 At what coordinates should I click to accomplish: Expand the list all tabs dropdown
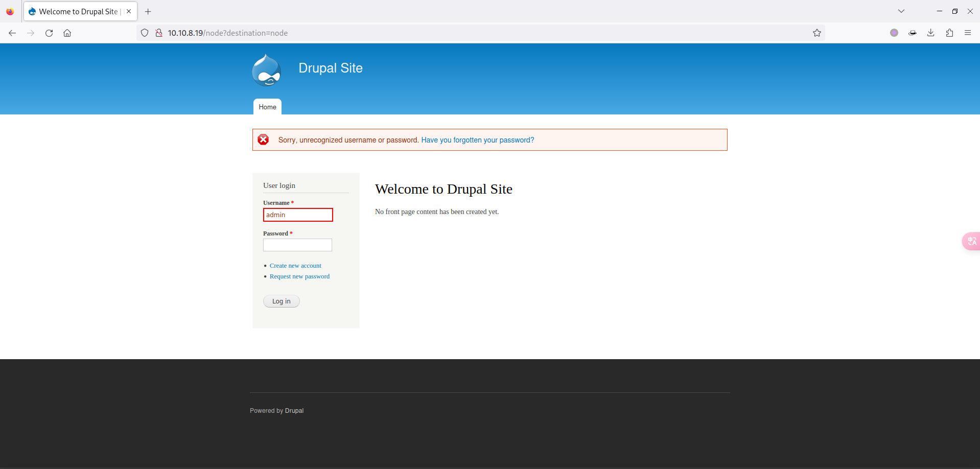pyautogui.click(x=901, y=11)
